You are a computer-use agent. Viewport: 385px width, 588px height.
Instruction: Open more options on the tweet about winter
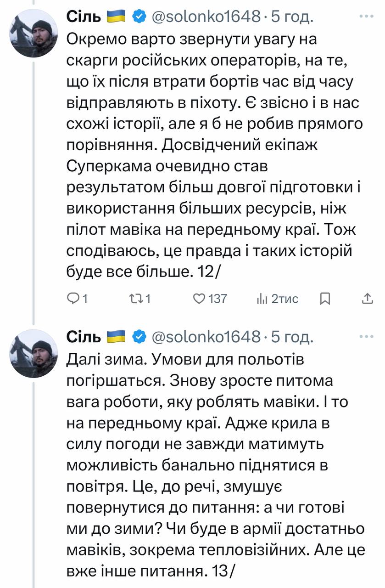[x=366, y=337]
